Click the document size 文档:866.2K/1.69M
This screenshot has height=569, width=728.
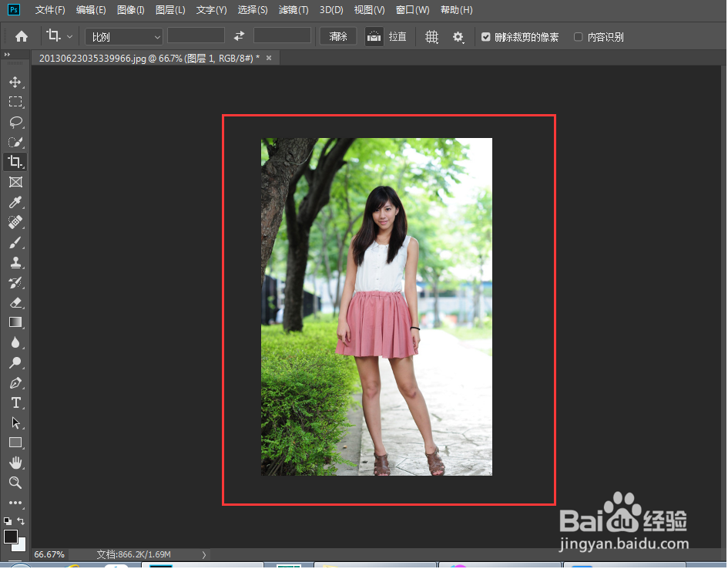click(134, 554)
